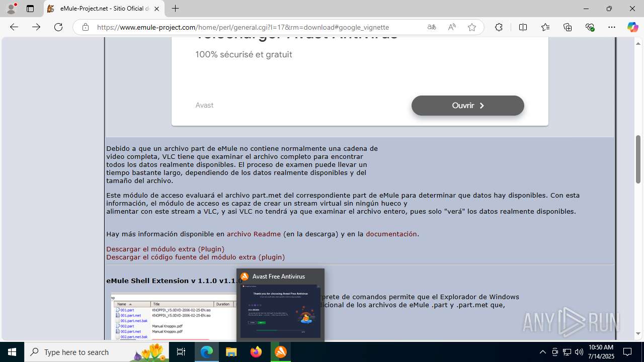644x362 pixels.
Task: Start Read aloud from address bar
Action: pyautogui.click(x=451, y=27)
